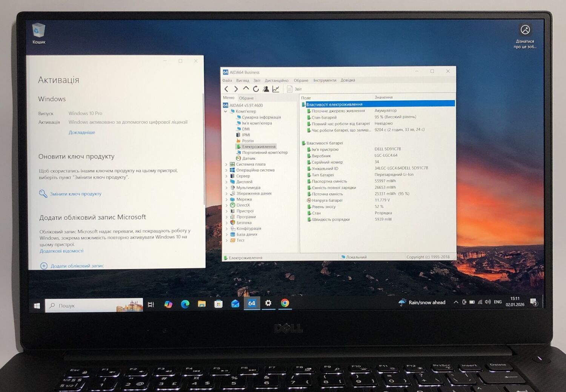Click the Докладніше link in Activation window
This screenshot has width=566, height=392.
coord(82,133)
